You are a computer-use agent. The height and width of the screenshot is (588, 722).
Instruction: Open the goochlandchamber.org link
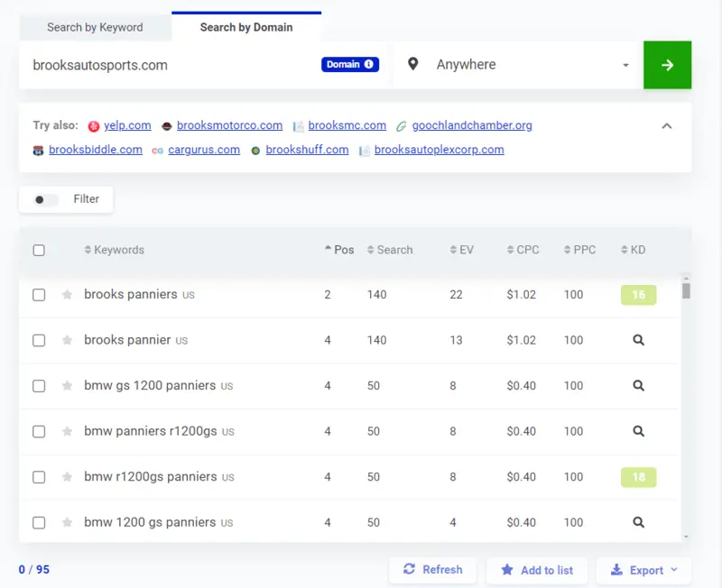pyautogui.click(x=472, y=125)
